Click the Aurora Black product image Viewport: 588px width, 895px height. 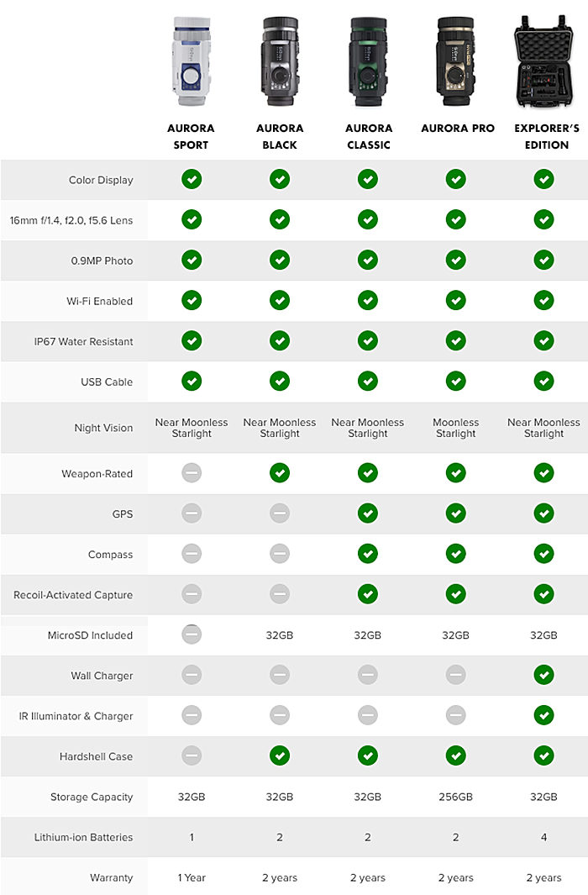click(x=280, y=61)
